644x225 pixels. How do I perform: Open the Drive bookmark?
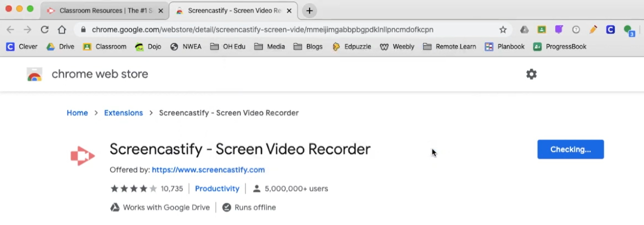[x=60, y=46]
